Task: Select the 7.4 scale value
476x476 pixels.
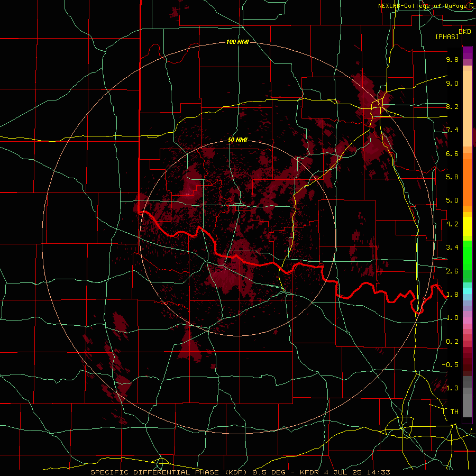Action: coord(452,130)
